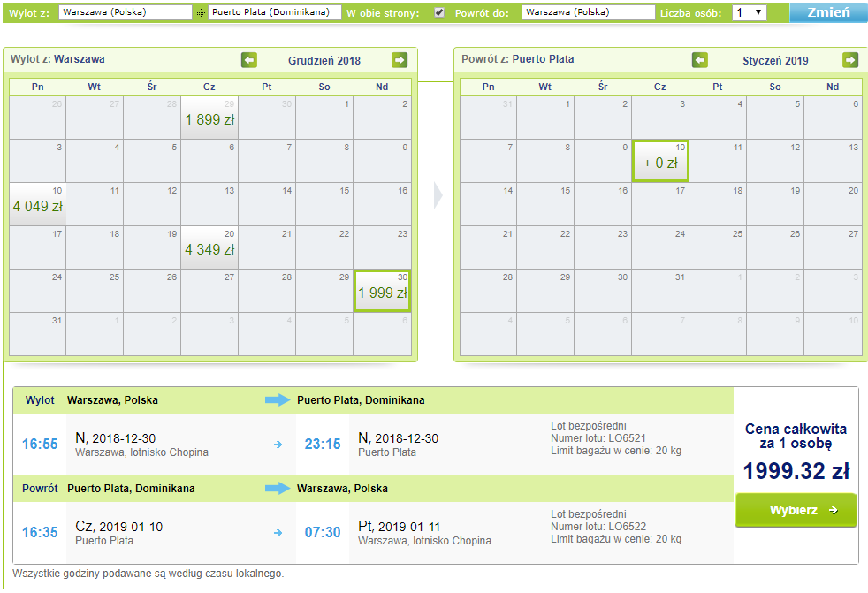Viewport: 868px width, 593px height.
Task: Click the 'Pt, 2019-01-11' arrival date text
Action: 399,527
